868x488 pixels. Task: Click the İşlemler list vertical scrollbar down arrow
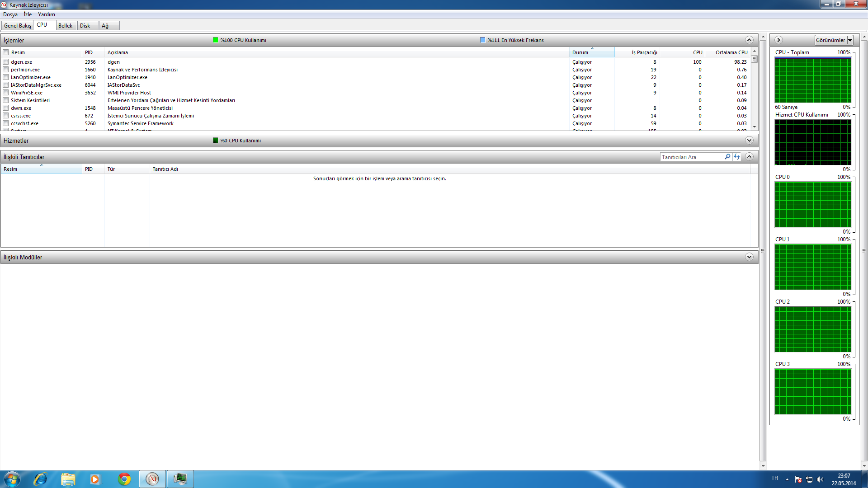click(755, 127)
